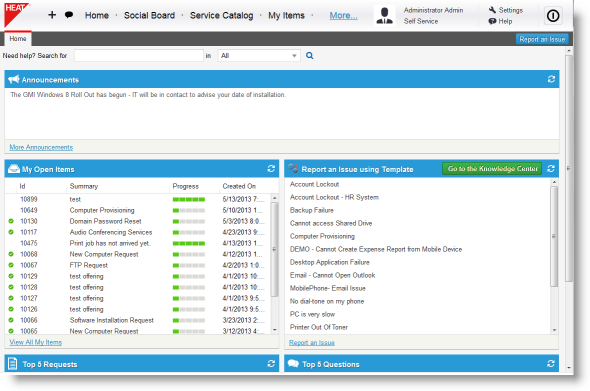Refresh the My Open Items panel
This screenshot has width=590, height=391.
(x=271, y=169)
